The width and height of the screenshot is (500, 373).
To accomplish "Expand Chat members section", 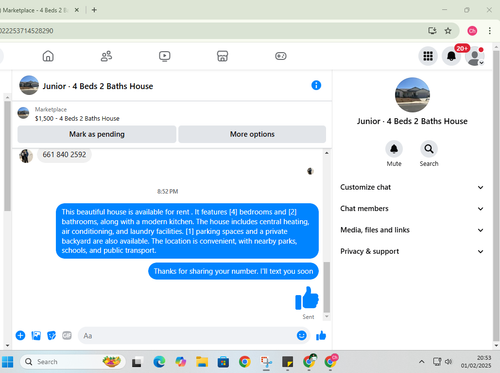I will tap(412, 209).
